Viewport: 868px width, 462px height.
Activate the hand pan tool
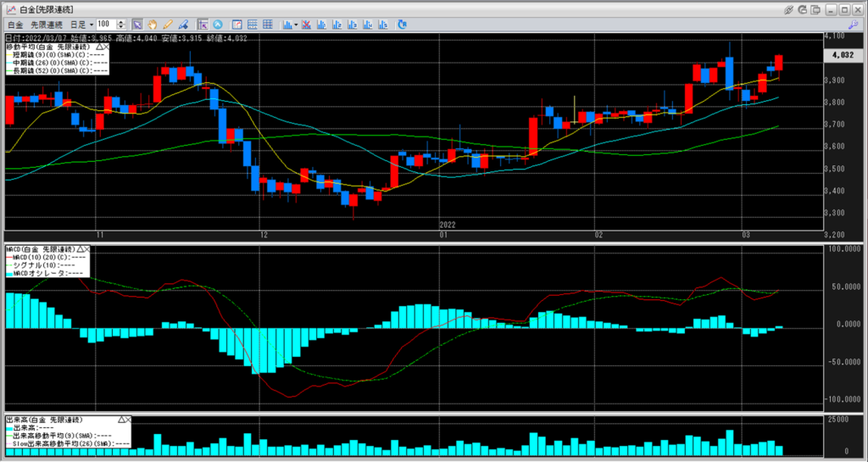point(152,25)
